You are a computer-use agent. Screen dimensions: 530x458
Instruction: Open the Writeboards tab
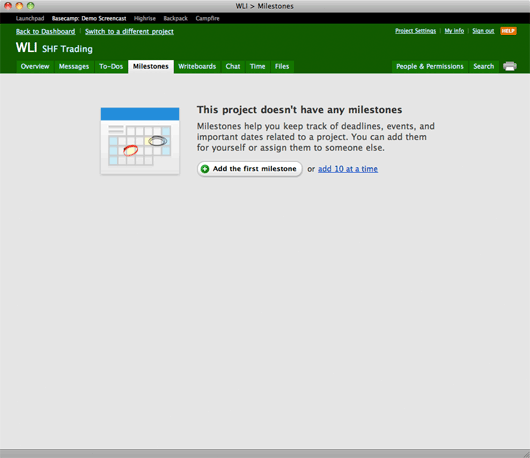[197, 66]
